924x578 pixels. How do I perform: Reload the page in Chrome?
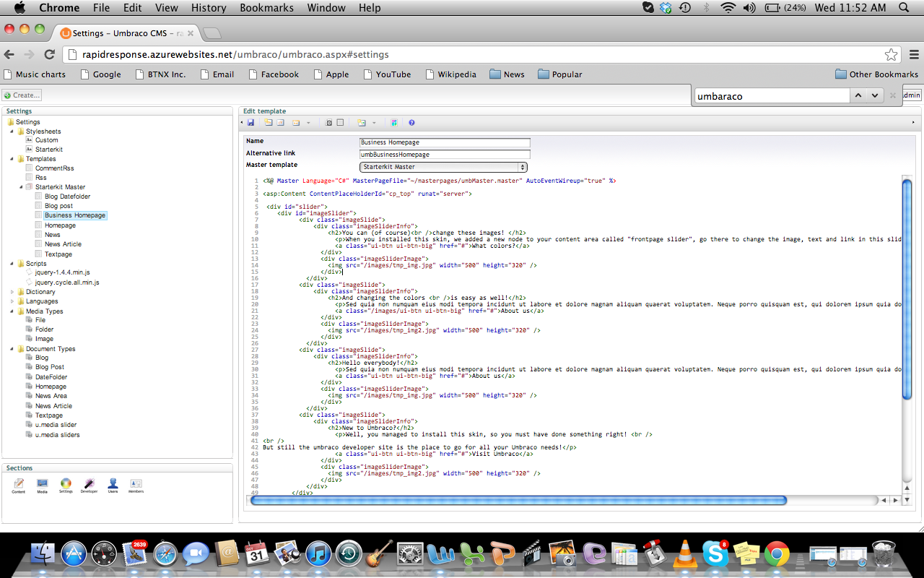[50, 54]
